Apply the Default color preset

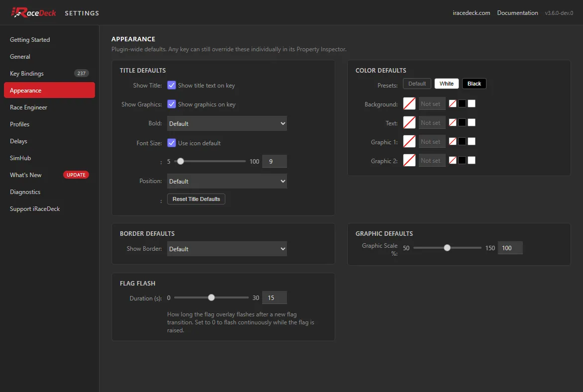click(x=417, y=84)
